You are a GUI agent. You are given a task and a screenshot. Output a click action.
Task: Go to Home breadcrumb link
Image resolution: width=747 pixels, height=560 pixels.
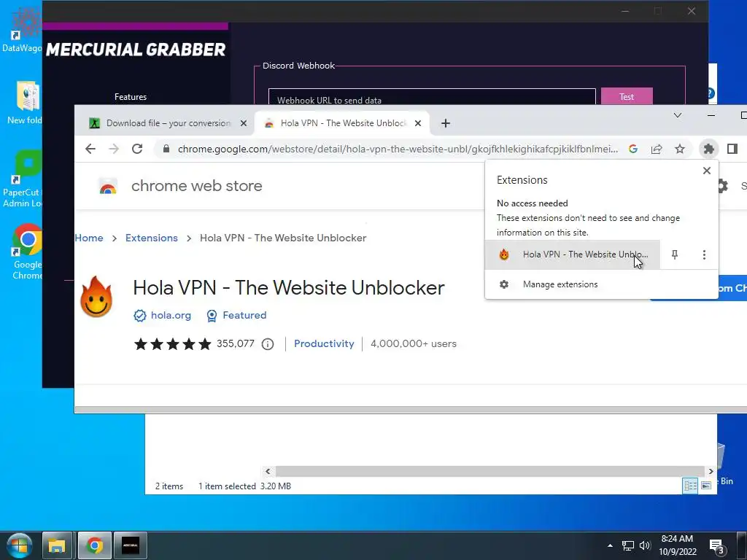pos(89,238)
